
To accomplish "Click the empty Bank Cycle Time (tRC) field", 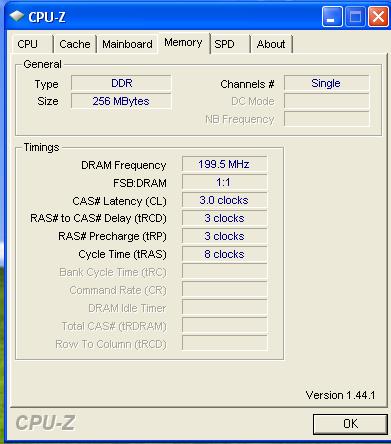I will tap(224, 271).
